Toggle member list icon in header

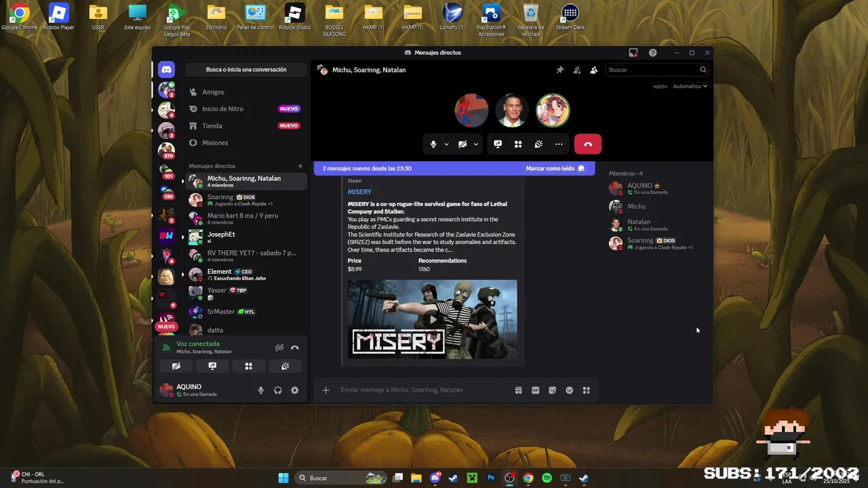point(594,70)
